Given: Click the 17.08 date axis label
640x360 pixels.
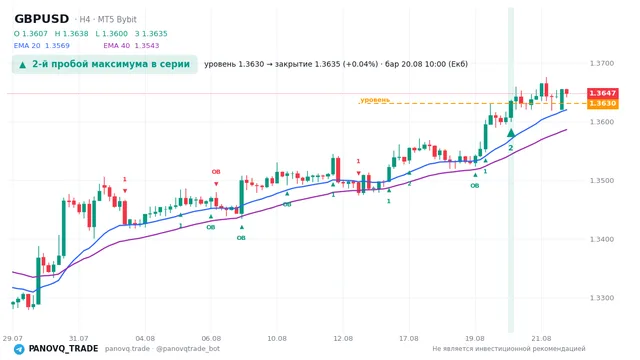Looking at the screenshot, I should 409,338.
